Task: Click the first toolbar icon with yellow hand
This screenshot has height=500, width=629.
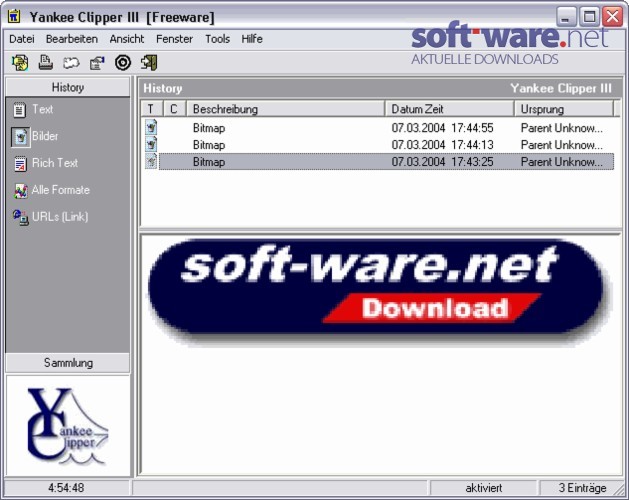Action: 20,63
